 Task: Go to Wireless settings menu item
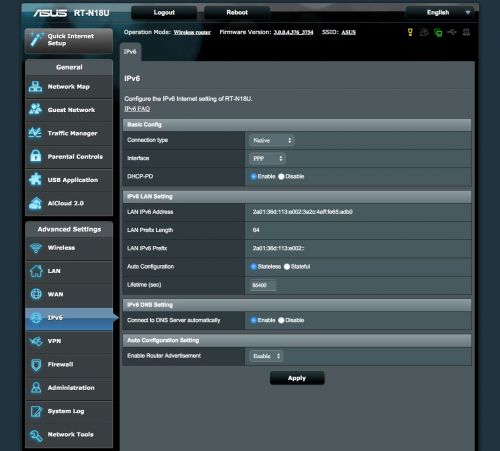pyautogui.click(x=69, y=248)
